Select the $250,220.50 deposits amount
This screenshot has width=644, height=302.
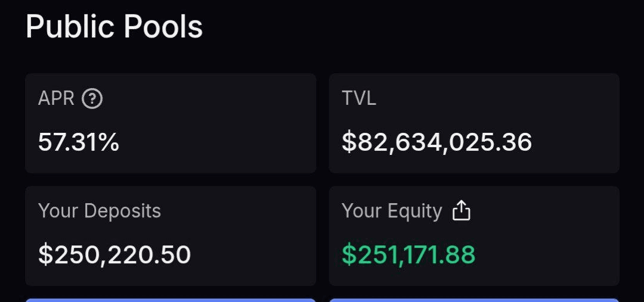114,254
